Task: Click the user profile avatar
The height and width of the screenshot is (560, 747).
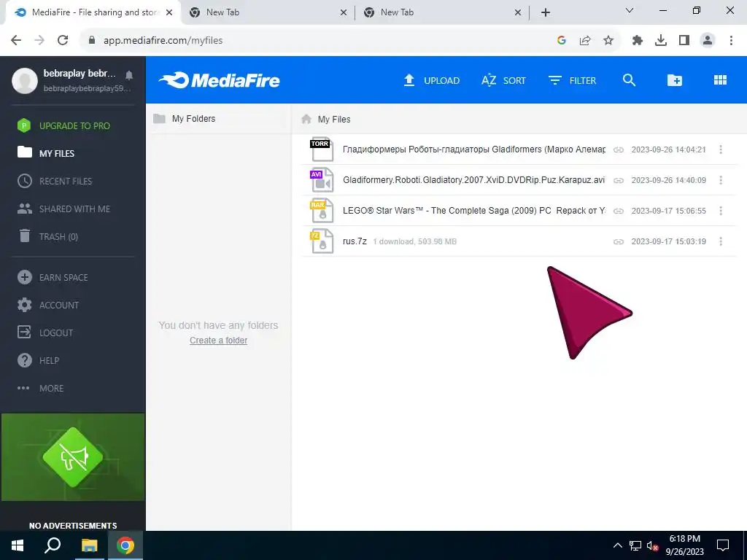Action: click(25, 80)
